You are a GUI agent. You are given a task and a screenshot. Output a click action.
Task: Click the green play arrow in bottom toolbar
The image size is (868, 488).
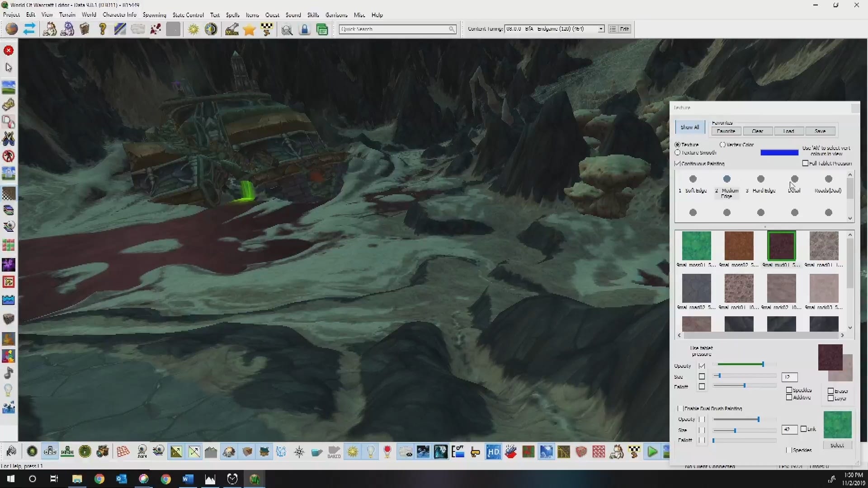point(652,451)
